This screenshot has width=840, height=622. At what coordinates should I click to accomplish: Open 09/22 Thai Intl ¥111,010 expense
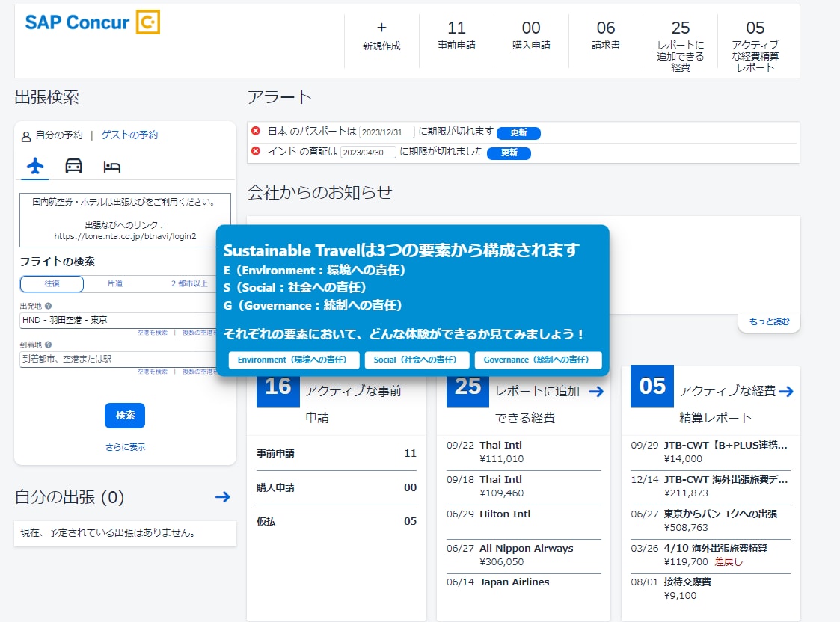tap(524, 452)
